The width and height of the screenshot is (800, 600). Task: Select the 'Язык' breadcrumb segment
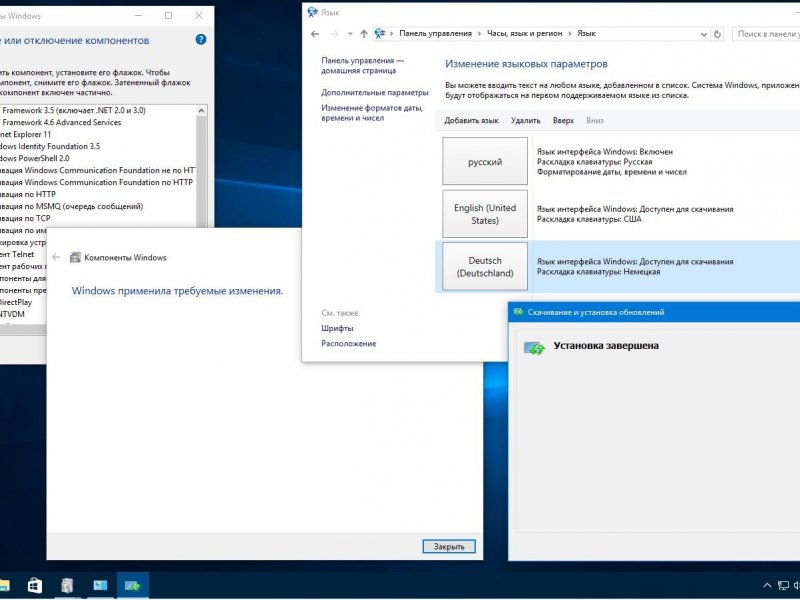coord(586,33)
